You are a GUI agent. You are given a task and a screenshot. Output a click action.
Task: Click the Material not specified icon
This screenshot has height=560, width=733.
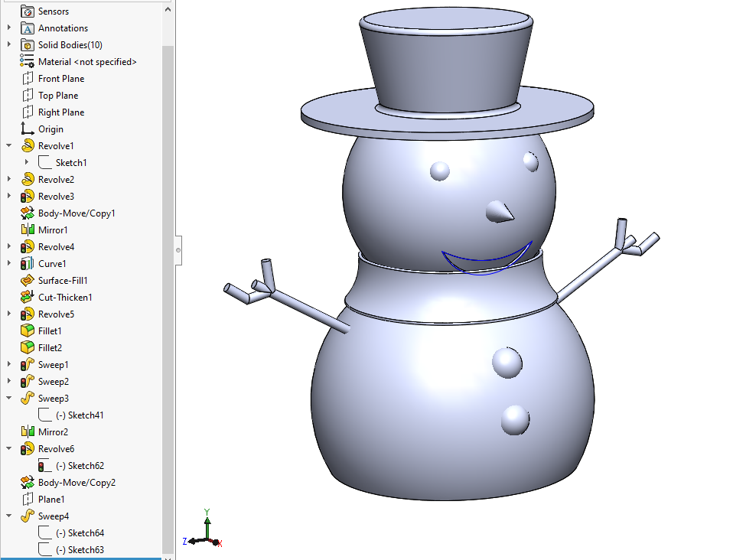pos(27,61)
